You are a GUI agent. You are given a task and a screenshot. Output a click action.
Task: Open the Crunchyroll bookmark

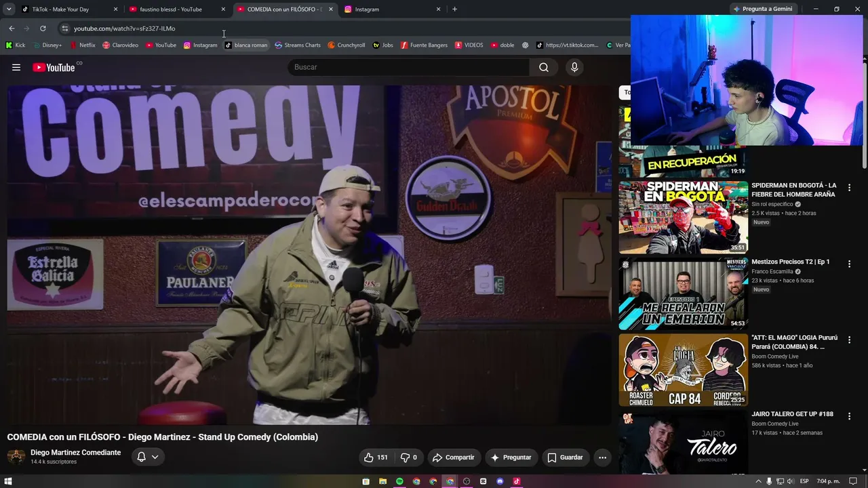coord(347,45)
